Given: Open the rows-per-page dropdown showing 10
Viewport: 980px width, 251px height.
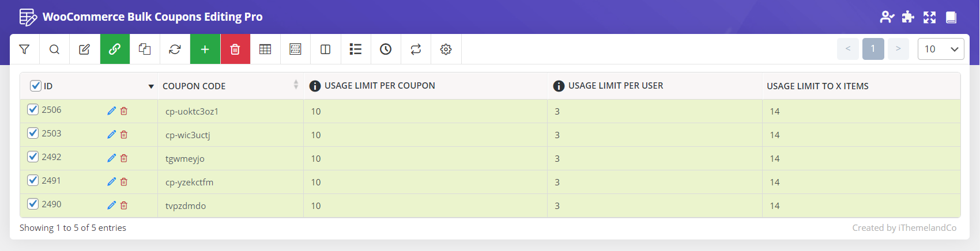Looking at the screenshot, I should pos(941,49).
